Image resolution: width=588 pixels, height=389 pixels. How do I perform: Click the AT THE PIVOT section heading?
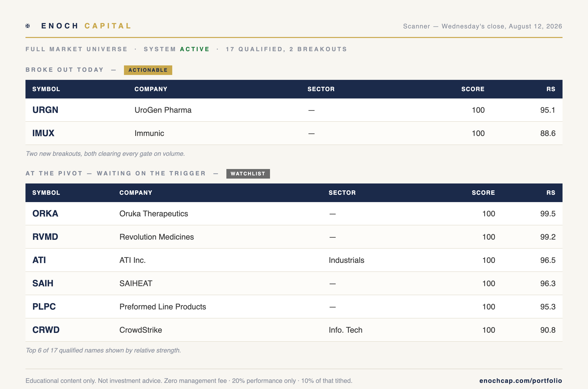point(116,173)
